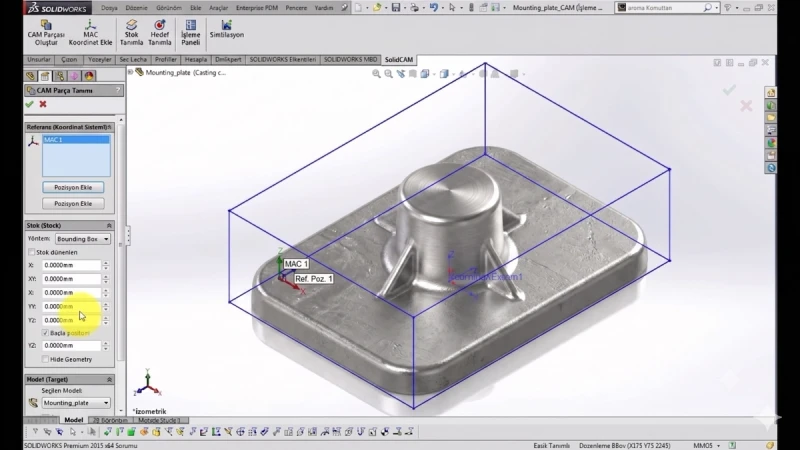
Task: Click the ConfigurationManager tab icon in left panel
Action: point(60,76)
